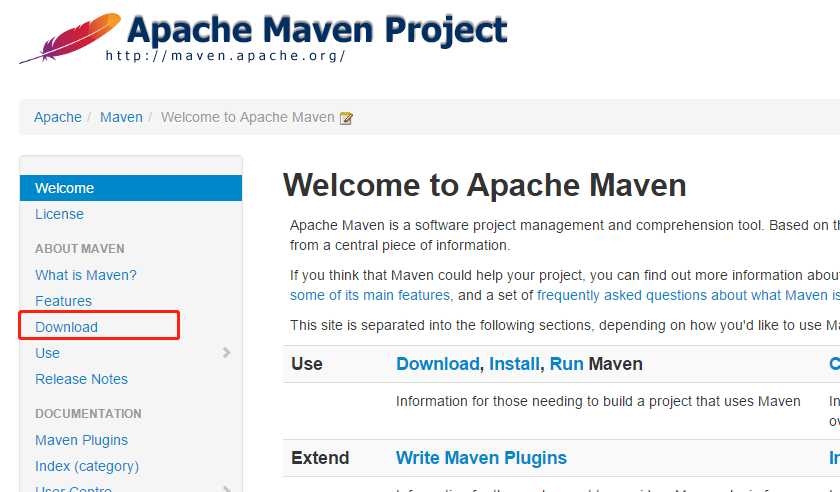Click Download link in the Use row

coord(438,364)
